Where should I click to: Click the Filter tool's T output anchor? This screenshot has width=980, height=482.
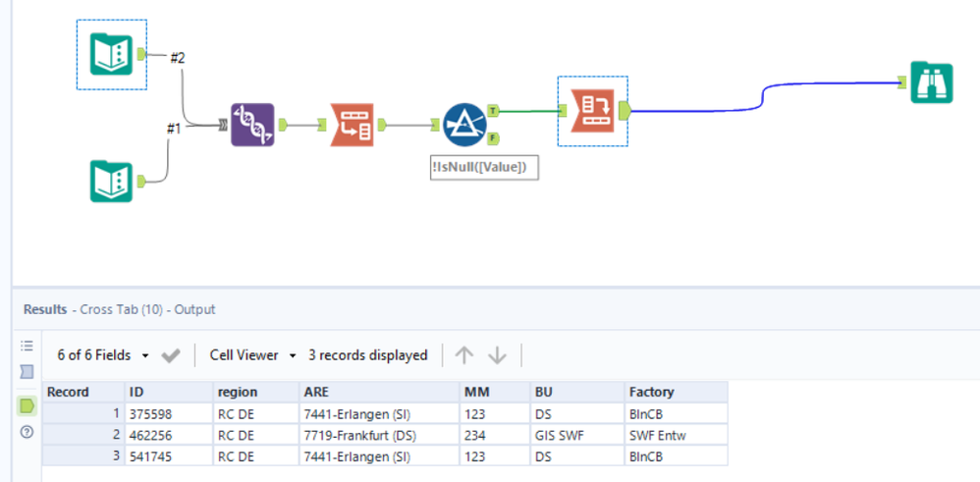tap(493, 111)
